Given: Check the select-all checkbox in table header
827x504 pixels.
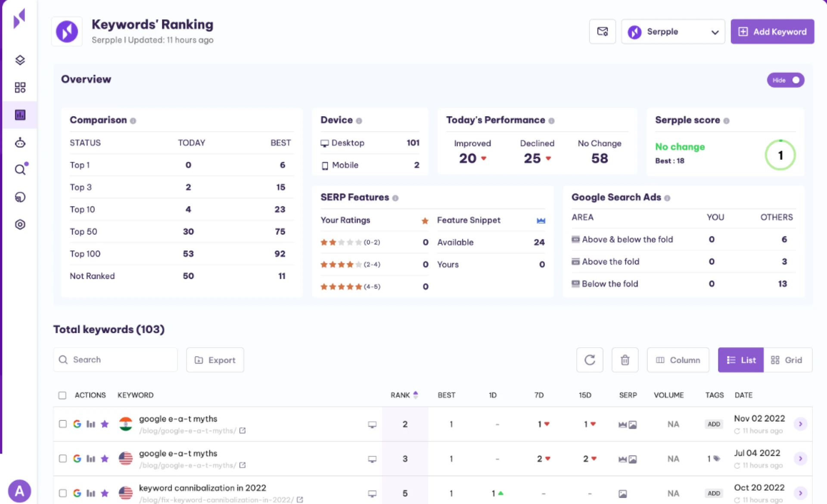Looking at the screenshot, I should [62, 395].
